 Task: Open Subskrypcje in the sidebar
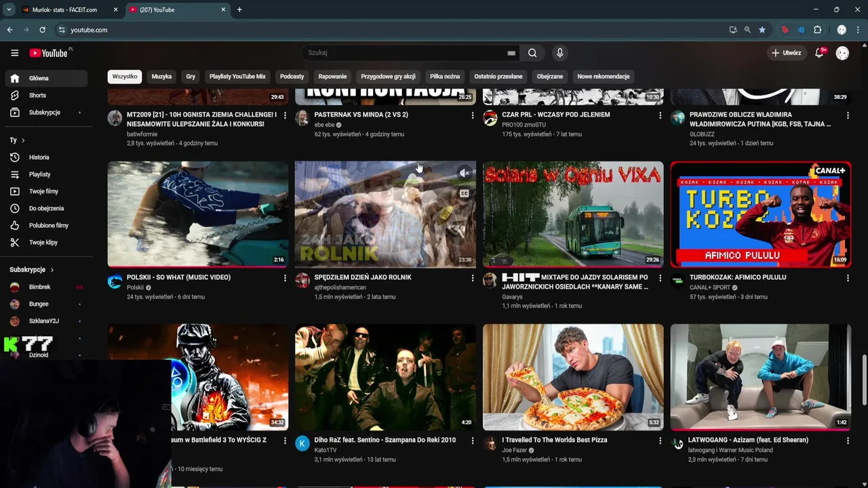pos(47,113)
